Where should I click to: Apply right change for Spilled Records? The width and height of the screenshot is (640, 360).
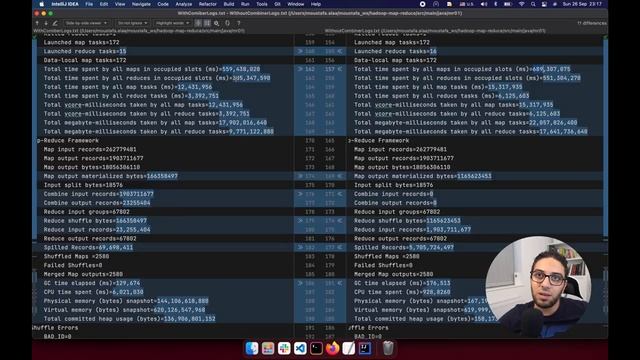point(340,247)
